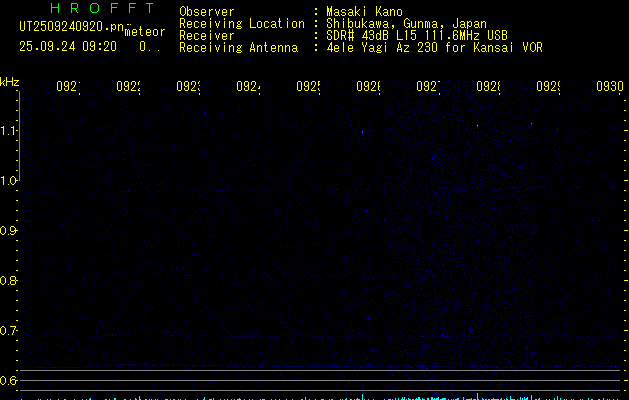The image size is (629, 400).
Task: Click the HROFFT title text
Action: [102, 8]
